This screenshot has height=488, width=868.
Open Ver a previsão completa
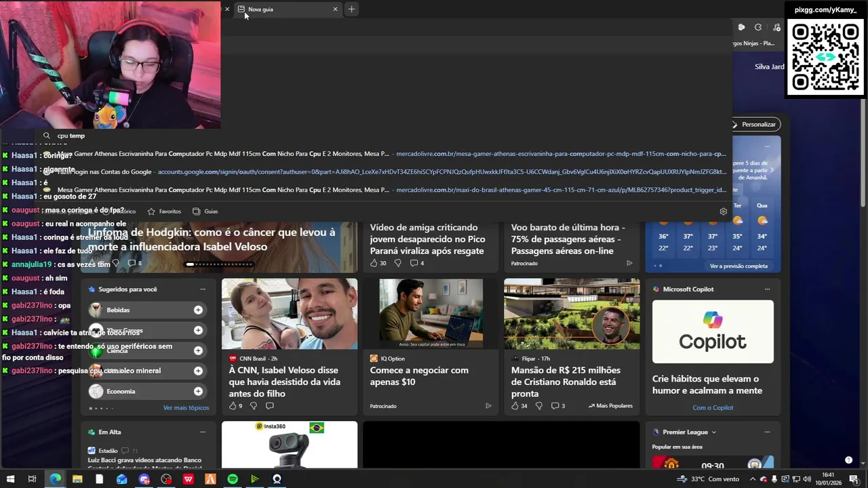[738, 266]
